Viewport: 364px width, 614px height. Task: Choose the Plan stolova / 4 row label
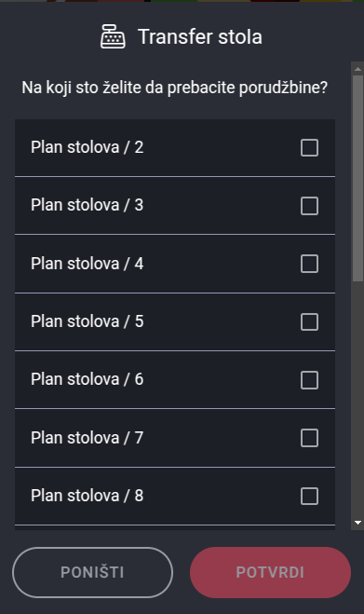pyautogui.click(x=88, y=264)
